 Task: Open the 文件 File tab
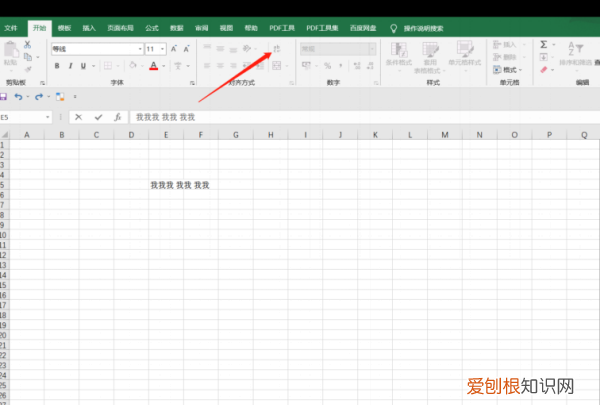point(11,28)
